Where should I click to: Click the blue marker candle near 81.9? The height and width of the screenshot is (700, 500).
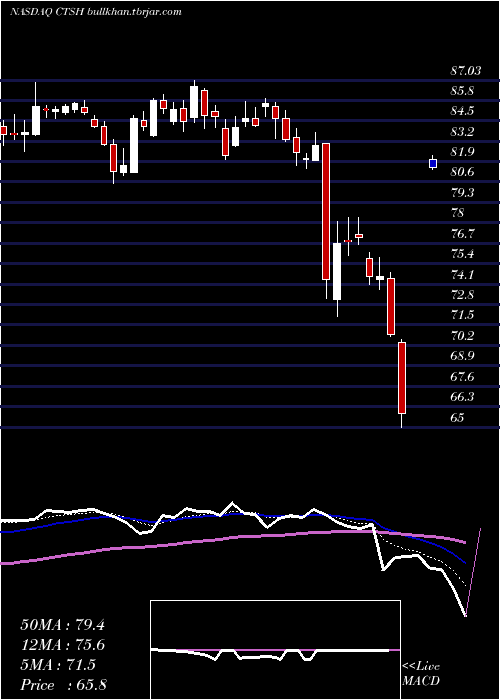click(433, 163)
